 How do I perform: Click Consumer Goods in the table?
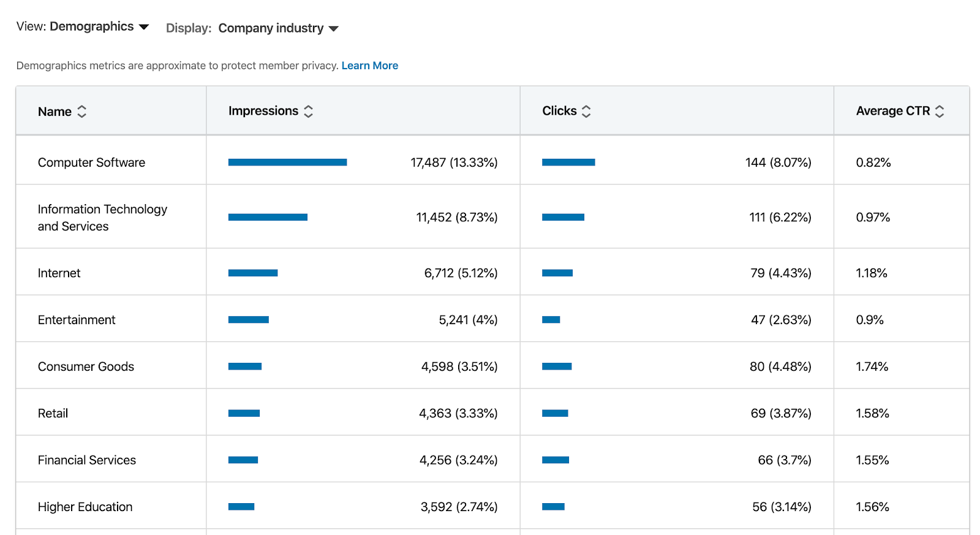coord(86,366)
